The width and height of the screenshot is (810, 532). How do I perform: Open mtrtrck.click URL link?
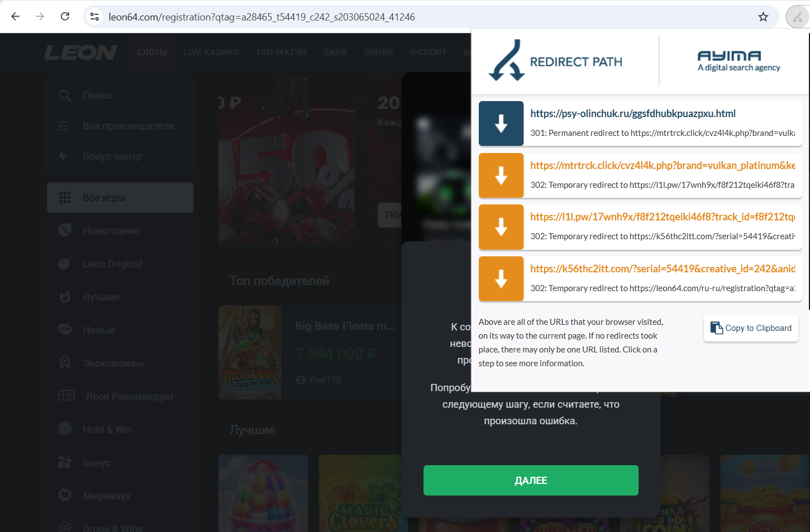point(662,165)
